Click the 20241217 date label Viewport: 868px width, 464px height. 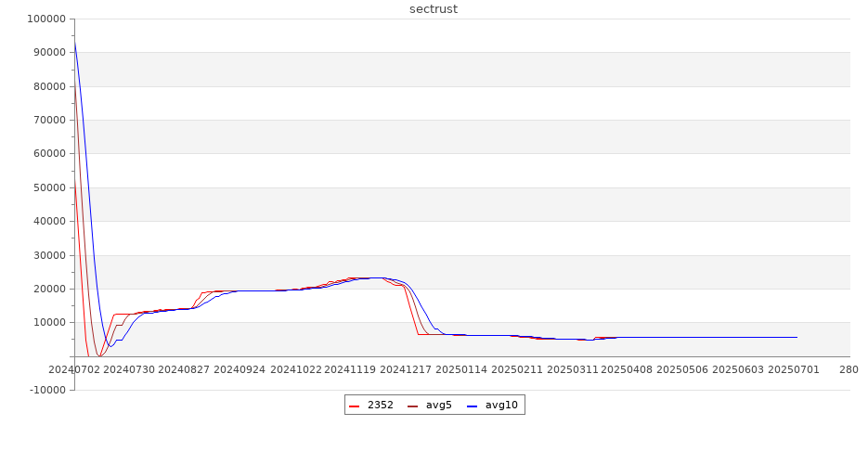406,369
